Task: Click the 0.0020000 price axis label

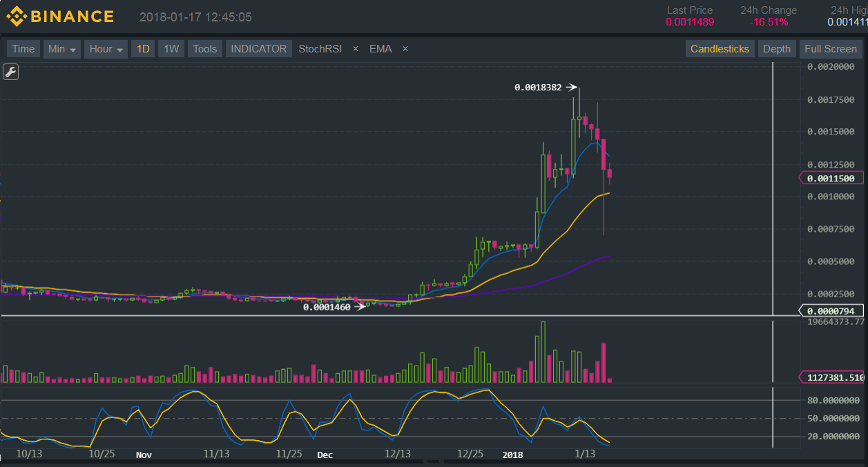Action: point(831,67)
